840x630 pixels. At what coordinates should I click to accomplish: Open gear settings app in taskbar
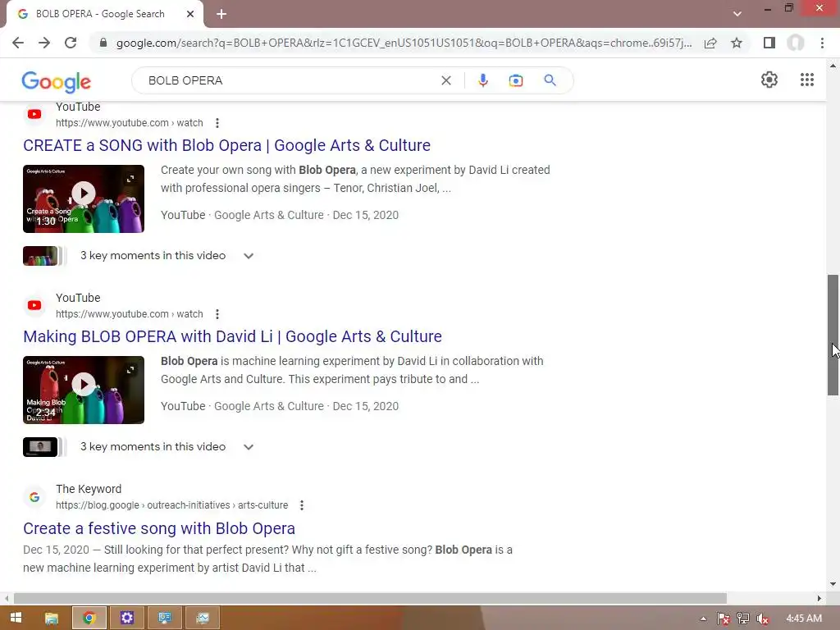(x=127, y=619)
